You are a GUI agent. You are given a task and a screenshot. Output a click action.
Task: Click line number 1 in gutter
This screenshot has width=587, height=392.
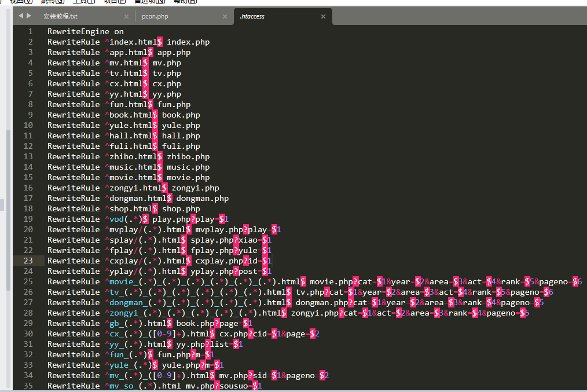point(30,31)
